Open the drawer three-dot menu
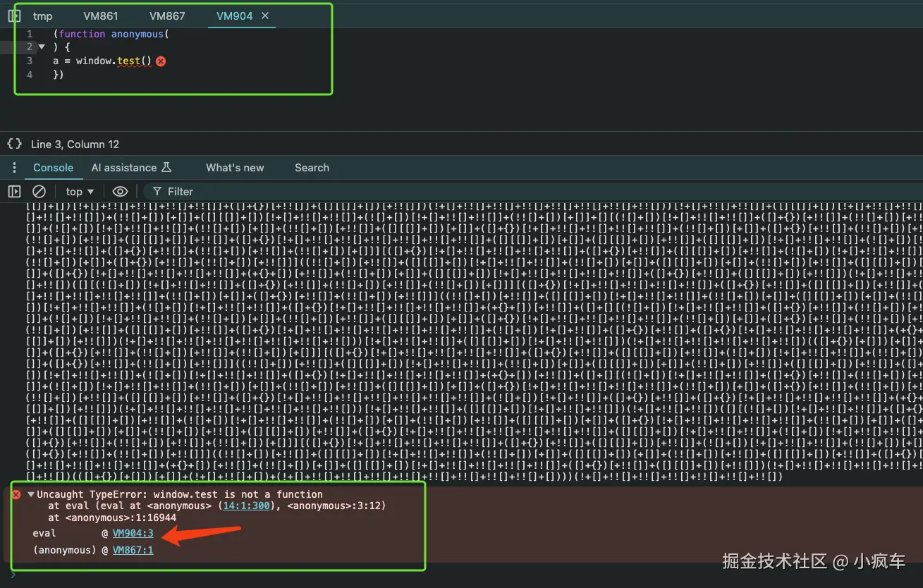923x588 pixels. (x=14, y=168)
